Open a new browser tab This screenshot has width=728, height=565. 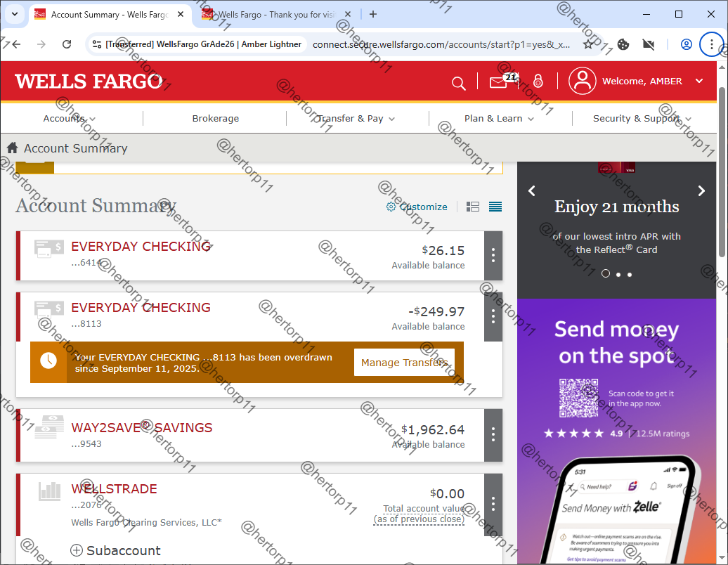[373, 14]
